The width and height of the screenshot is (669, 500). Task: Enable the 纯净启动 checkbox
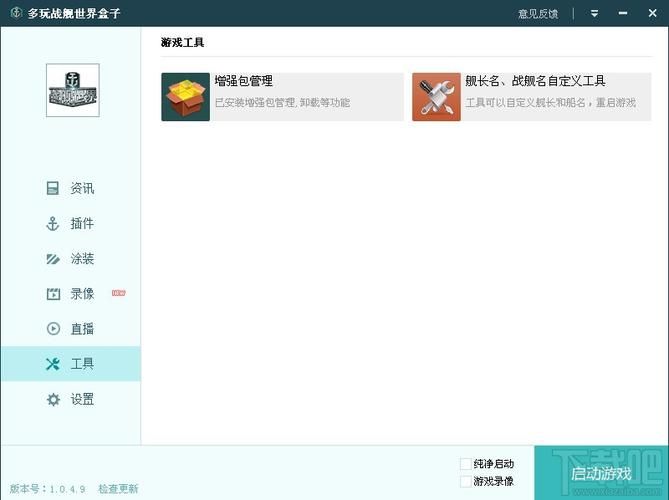pyautogui.click(x=465, y=464)
